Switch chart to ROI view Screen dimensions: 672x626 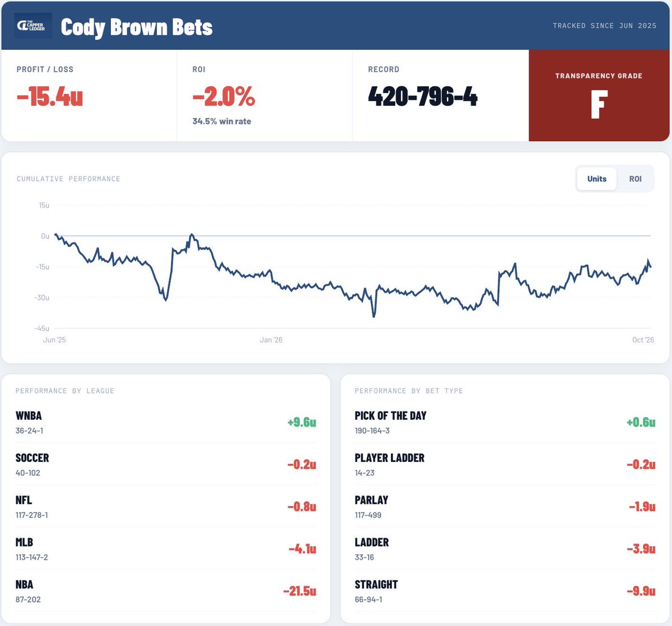[x=635, y=179]
